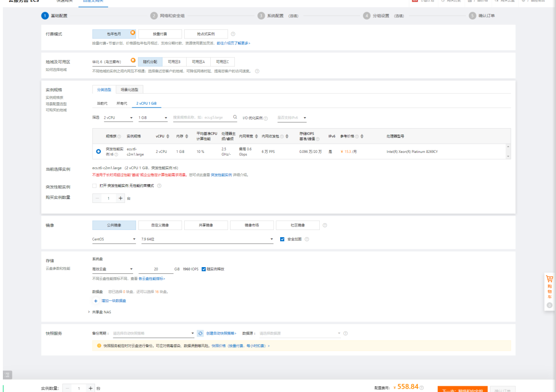Click the help icon next to 安全加固

(x=307, y=239)
